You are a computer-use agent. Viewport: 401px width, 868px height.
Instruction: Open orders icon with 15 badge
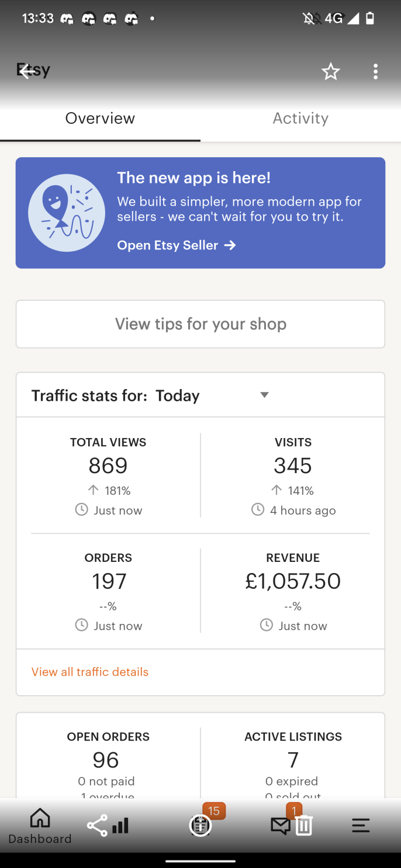tap(200, 825)
